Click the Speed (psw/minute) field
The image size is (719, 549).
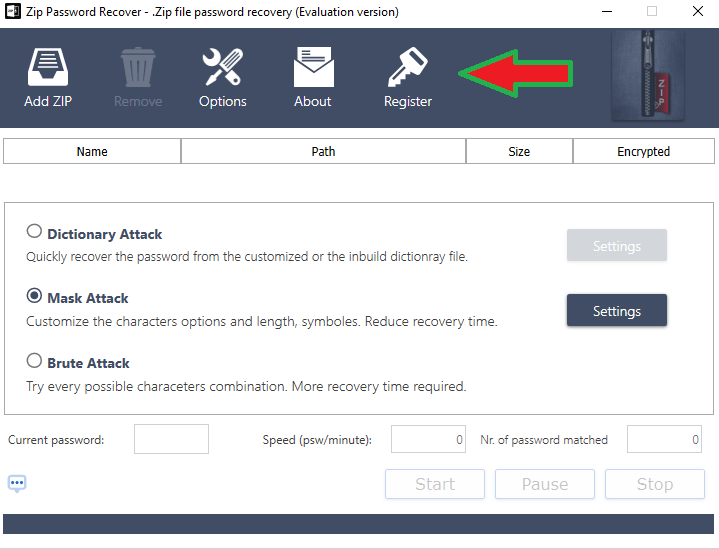[428, 439]
